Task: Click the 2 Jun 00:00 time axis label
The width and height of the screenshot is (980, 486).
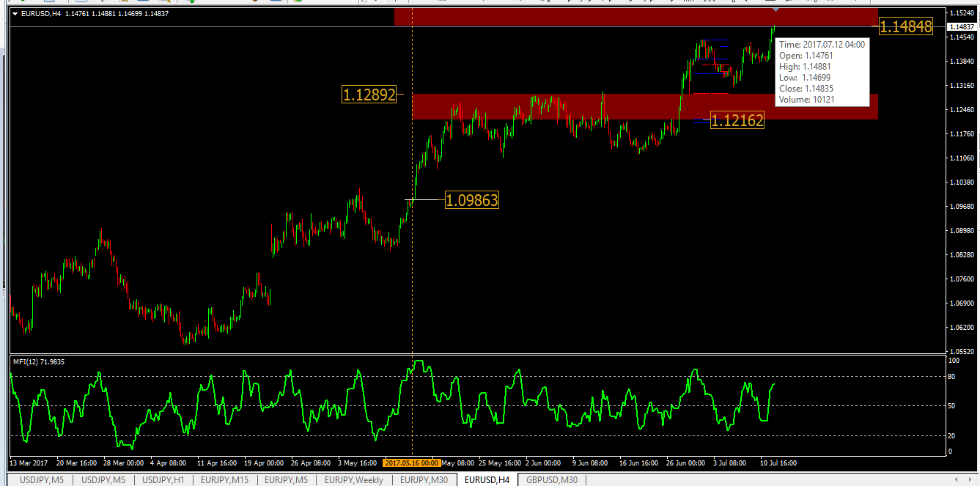Action: pos(543,463)
